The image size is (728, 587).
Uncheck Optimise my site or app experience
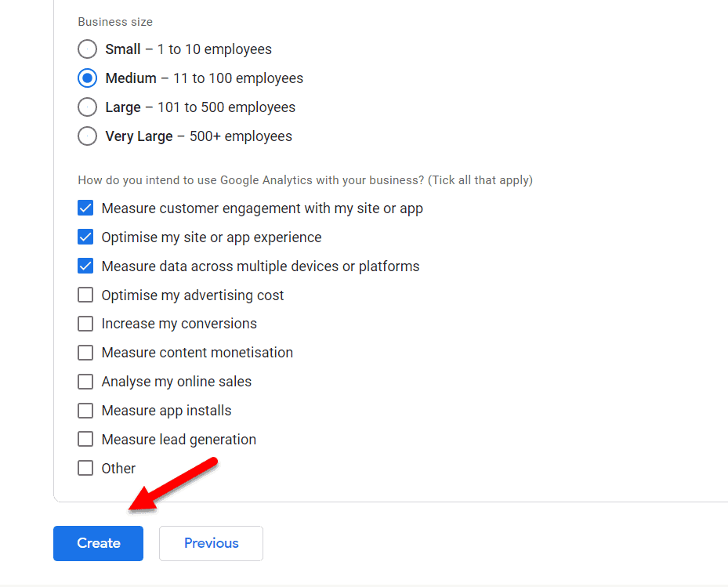coord(85,237)
